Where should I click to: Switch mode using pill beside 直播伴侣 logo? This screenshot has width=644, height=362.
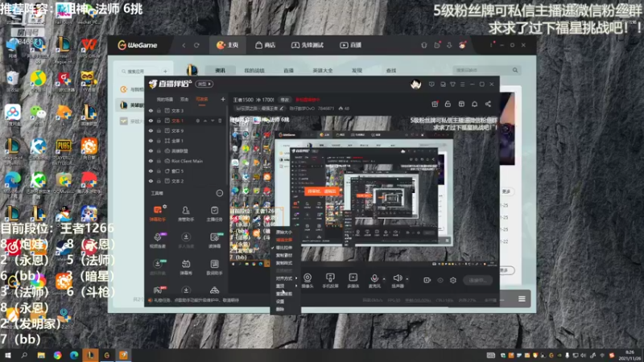tap(204, 84)
